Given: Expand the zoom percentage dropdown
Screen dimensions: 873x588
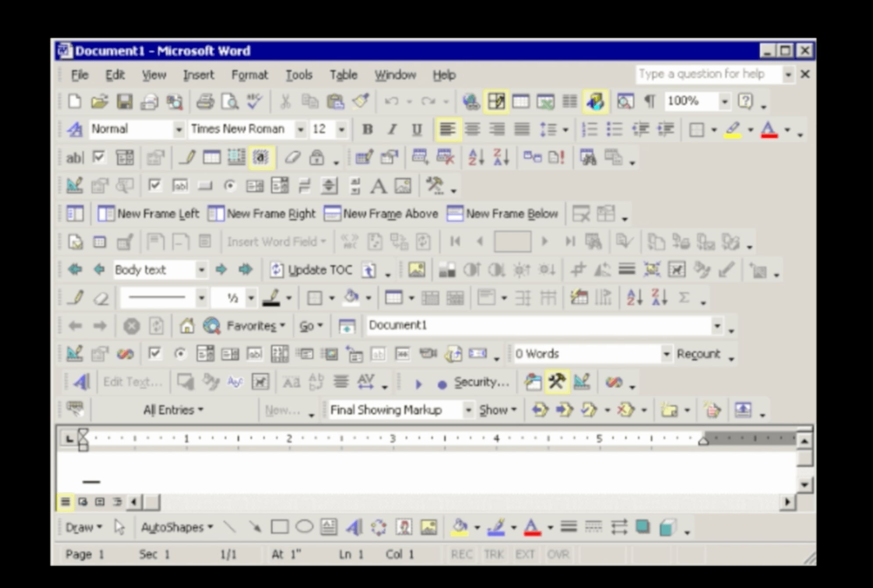Looking at the screenshot, I should pyautogui.click(x=725, y=102).
